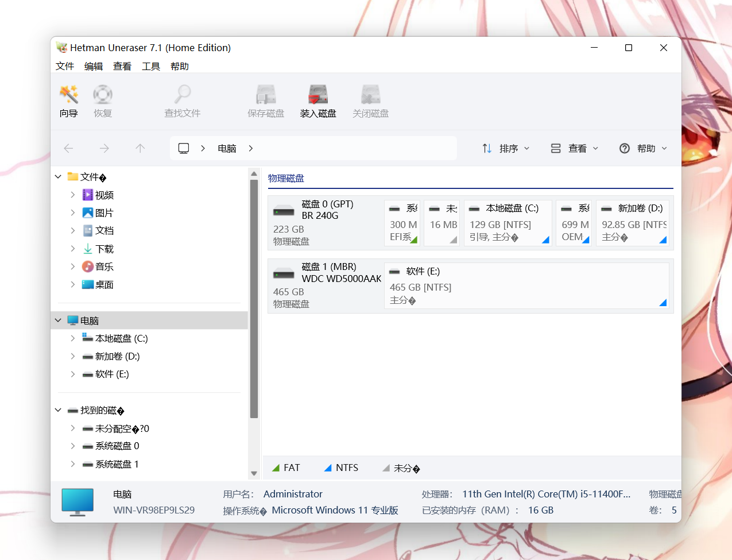Viewport: 732px width, 560px height.
Task: Collapse the 文件夹 tree section
Action: coord(58,177)
